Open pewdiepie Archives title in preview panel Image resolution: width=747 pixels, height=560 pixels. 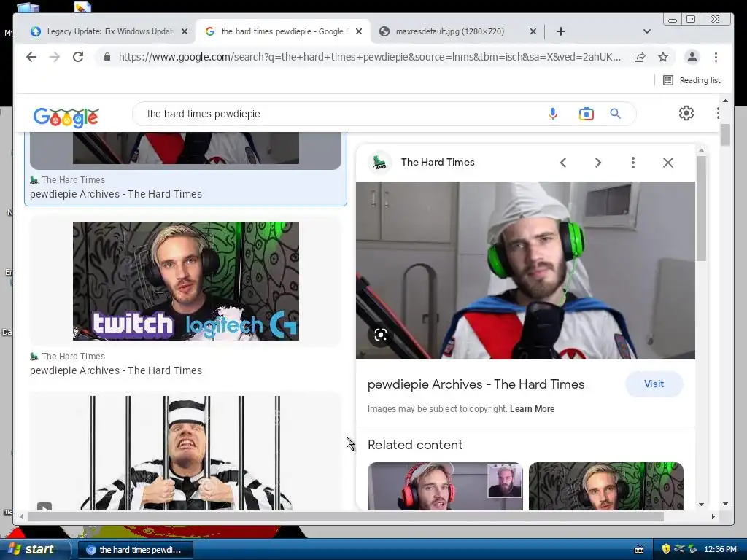pos(476,384)
